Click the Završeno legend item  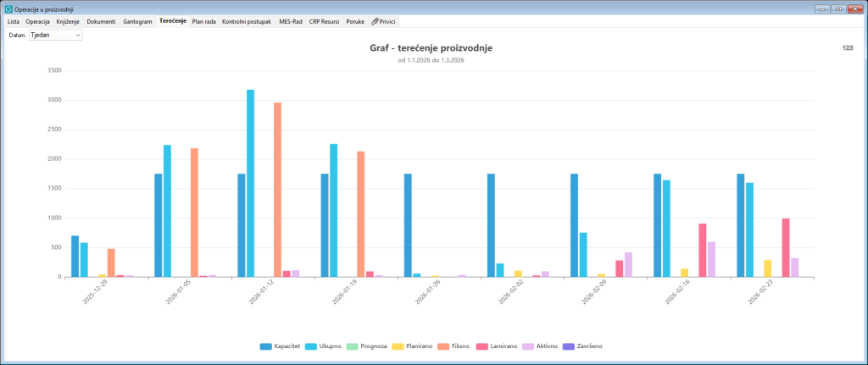pyautogui.click(x=581, y=346)
